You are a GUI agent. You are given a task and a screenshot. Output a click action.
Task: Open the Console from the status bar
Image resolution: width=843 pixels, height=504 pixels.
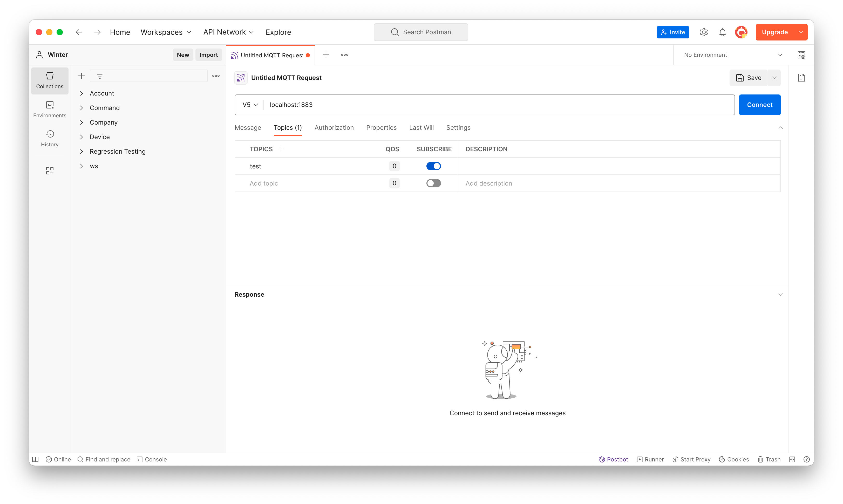coord(152,459)
